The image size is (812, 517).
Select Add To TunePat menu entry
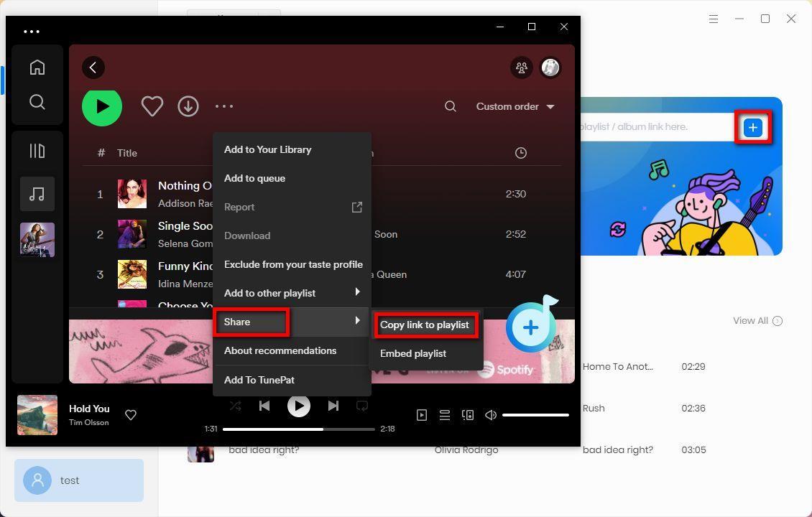pyautogui.click(x=292, y=380)
